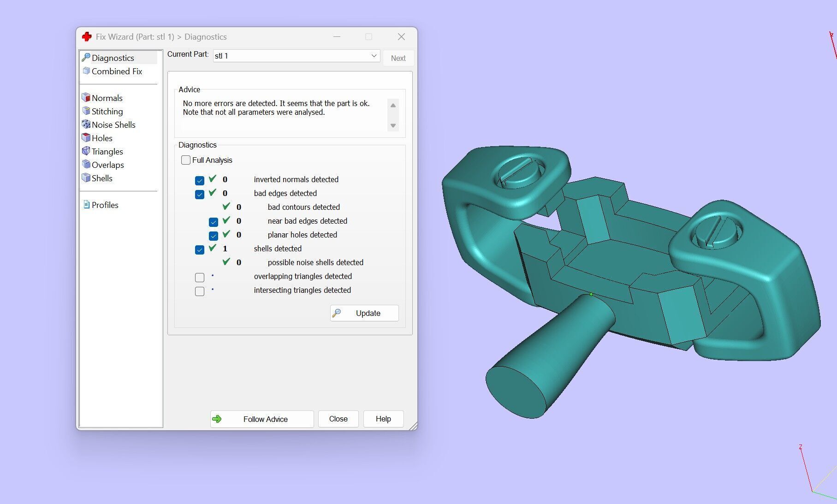Image resolution: width=837 pixels, height=504 pixels.
Task: Click the Combined Fix cube icon
Action: pyautogui.click(x=86, y=71)
